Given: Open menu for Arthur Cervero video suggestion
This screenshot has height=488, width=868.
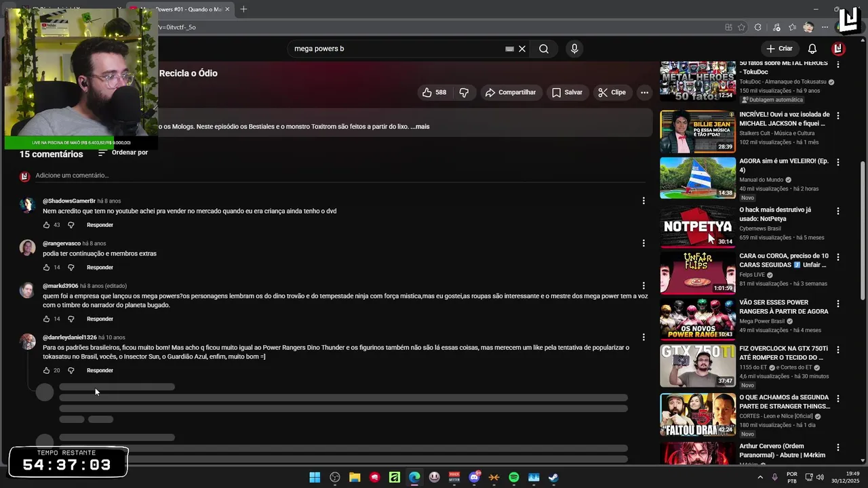Looking at the screenshot, I should 838,447.
